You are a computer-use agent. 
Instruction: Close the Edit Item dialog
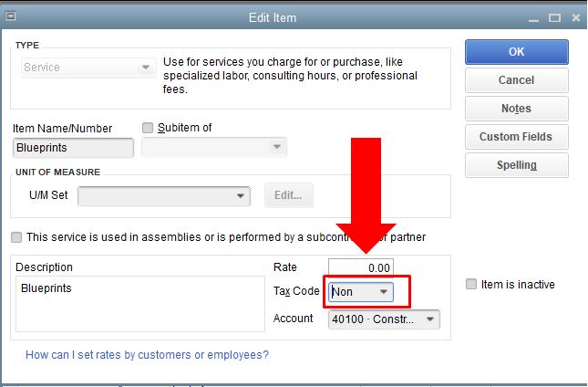(x=576, y=17)
